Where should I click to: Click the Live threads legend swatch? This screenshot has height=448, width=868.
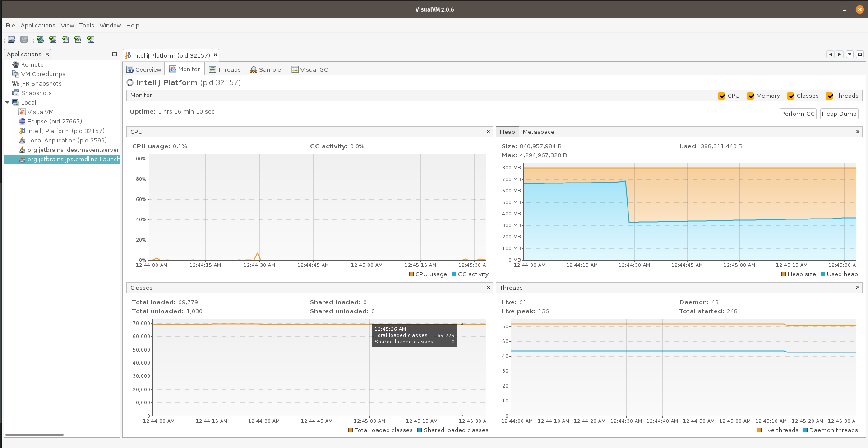(759, 430)
